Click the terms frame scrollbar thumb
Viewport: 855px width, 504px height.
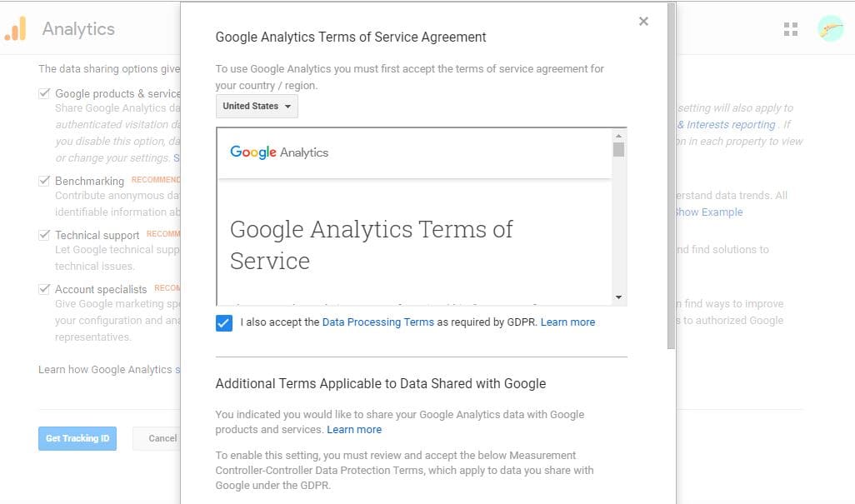[618, 150]
